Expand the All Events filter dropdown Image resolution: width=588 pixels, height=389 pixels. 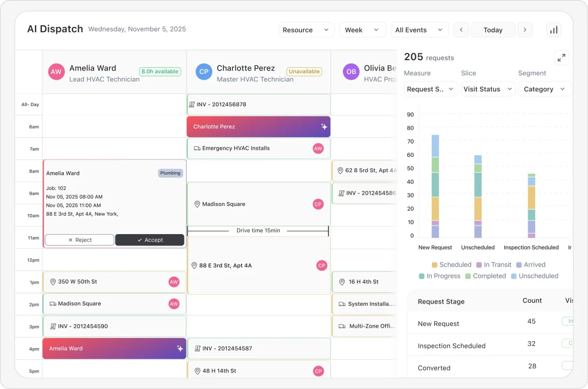tap(419, 30)
